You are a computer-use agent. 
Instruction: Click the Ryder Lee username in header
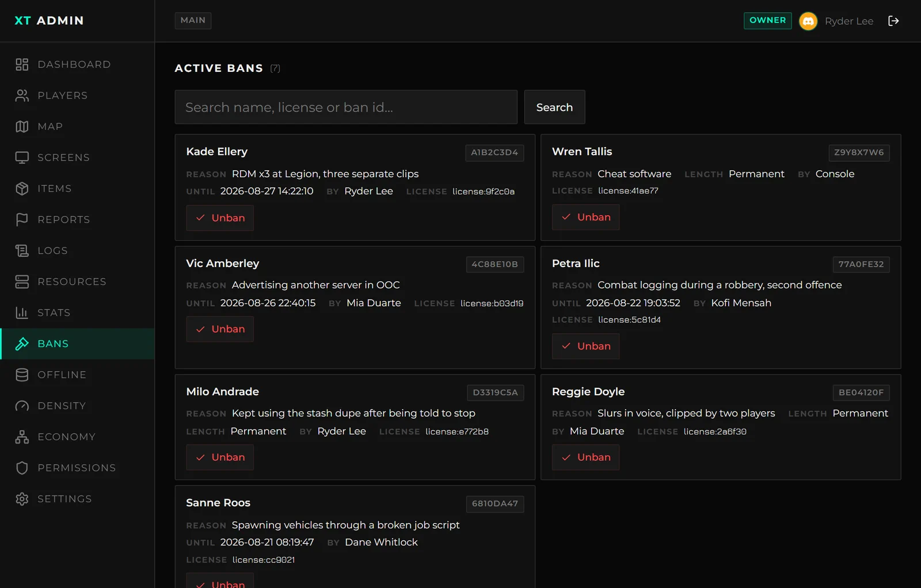tap(849, 21)
